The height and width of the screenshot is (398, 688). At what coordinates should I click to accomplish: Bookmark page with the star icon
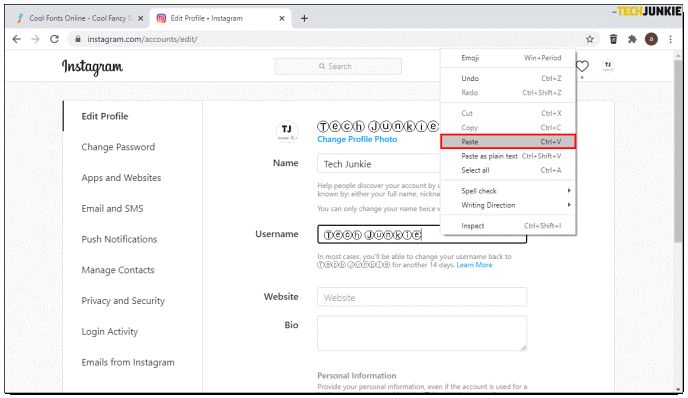pyautogui.click(x=590, y=39)
